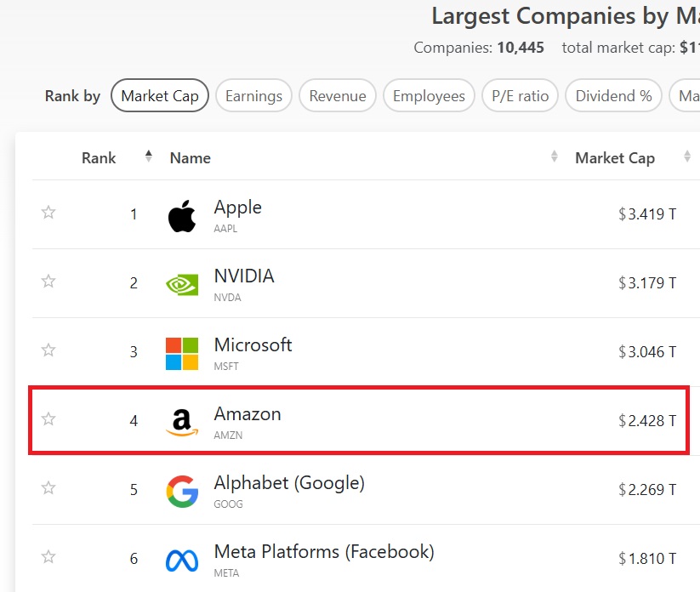Click the NVIDIA logo icon
Screen dimensions: 700x592
[181, 284]
